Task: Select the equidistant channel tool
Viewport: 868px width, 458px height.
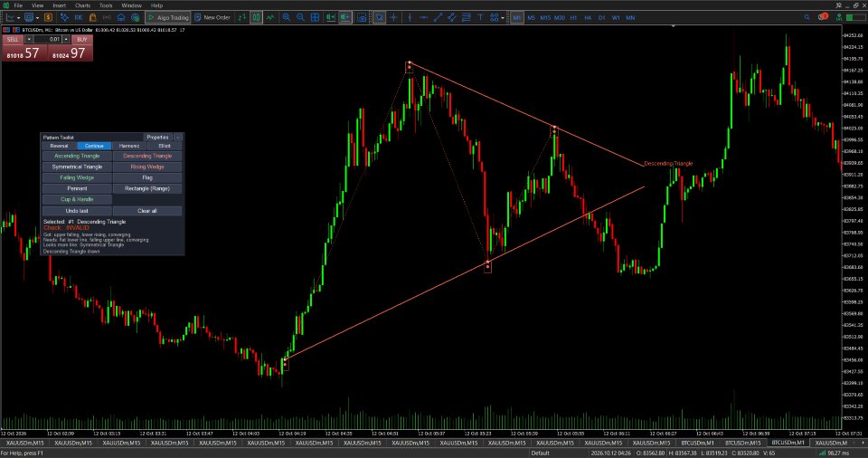Action: coord(452,18)
